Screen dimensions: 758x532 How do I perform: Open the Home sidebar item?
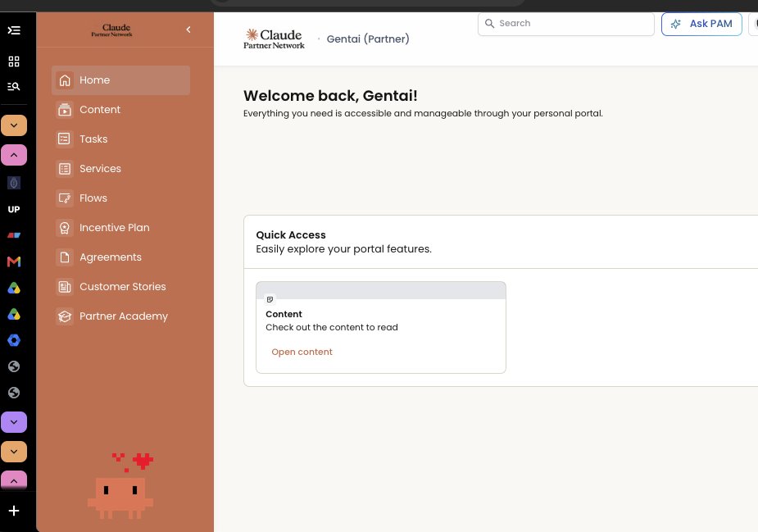click(x=120, y=80)
